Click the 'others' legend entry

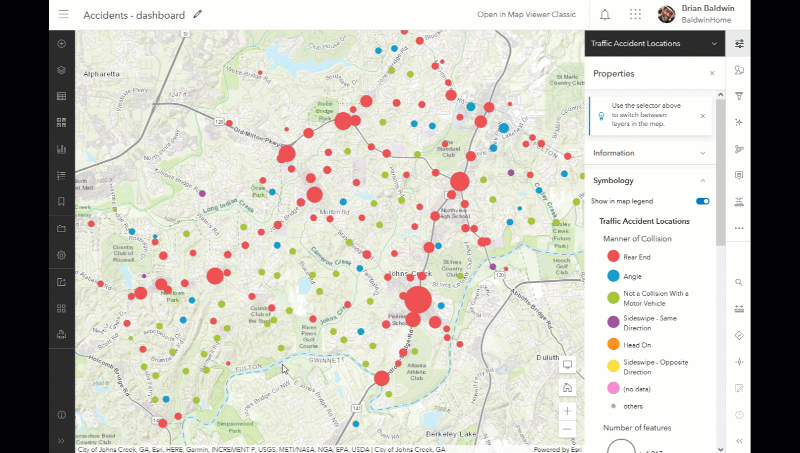[x=633, y=407]
